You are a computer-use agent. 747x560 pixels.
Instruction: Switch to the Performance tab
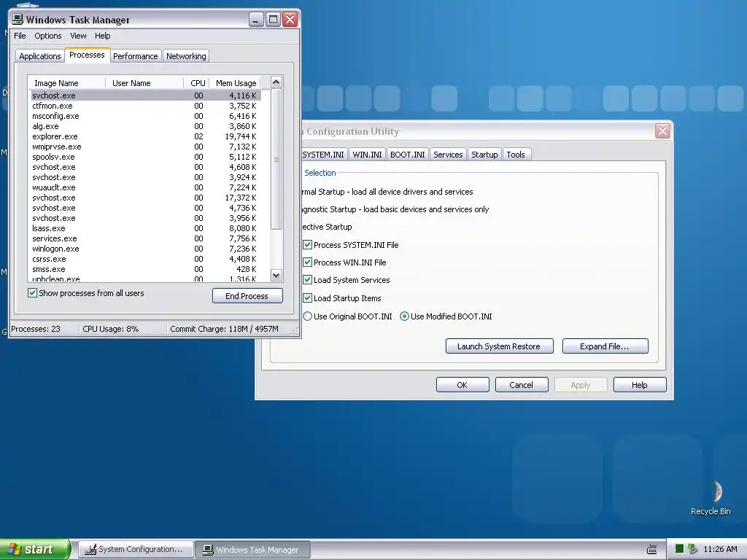point(135,56)
